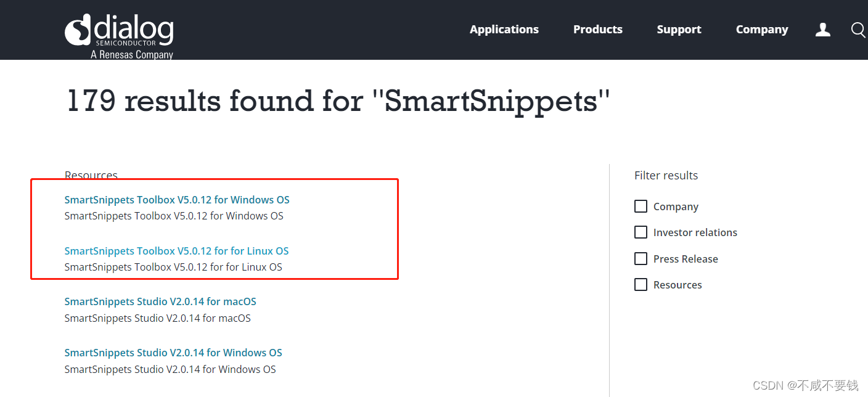Image resolution: width=868 pixels, height=397 pixels.
Task: Click the Resources section label
Action: click(x=91, y=175)
